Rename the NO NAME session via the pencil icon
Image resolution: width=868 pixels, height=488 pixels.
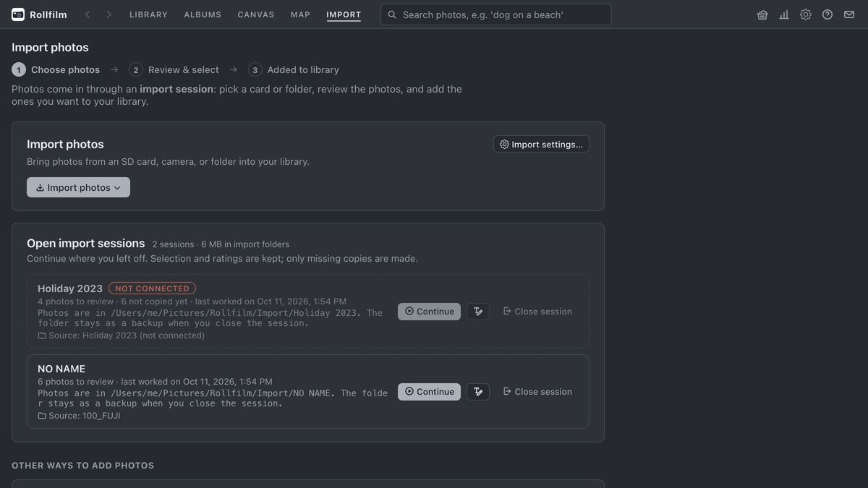(x=478, y=392)
